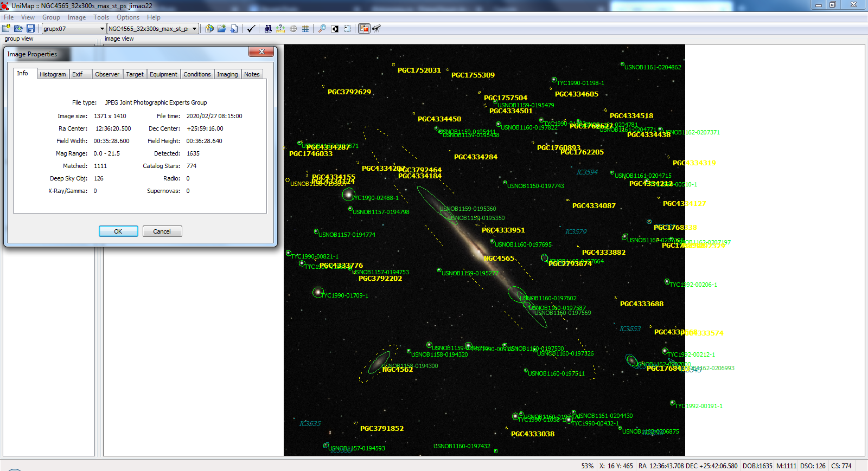Open the grupx07 group dropdown

coord(74,29)
